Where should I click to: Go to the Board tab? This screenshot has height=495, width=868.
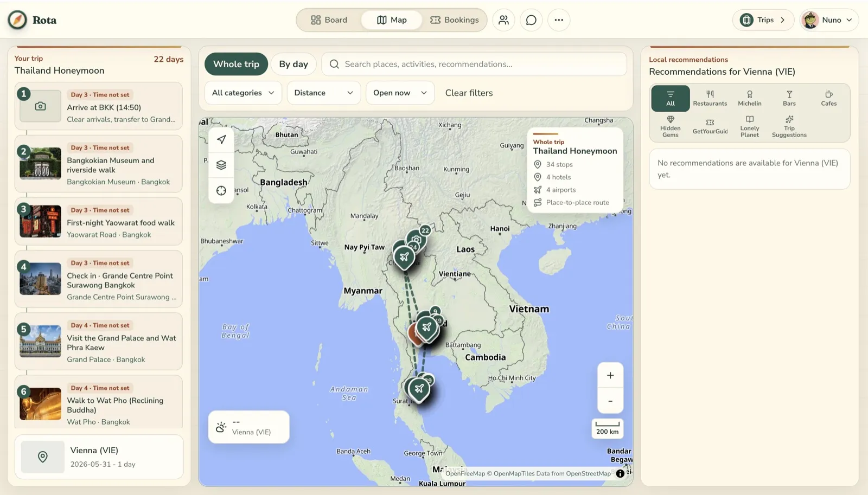[329, 20]
